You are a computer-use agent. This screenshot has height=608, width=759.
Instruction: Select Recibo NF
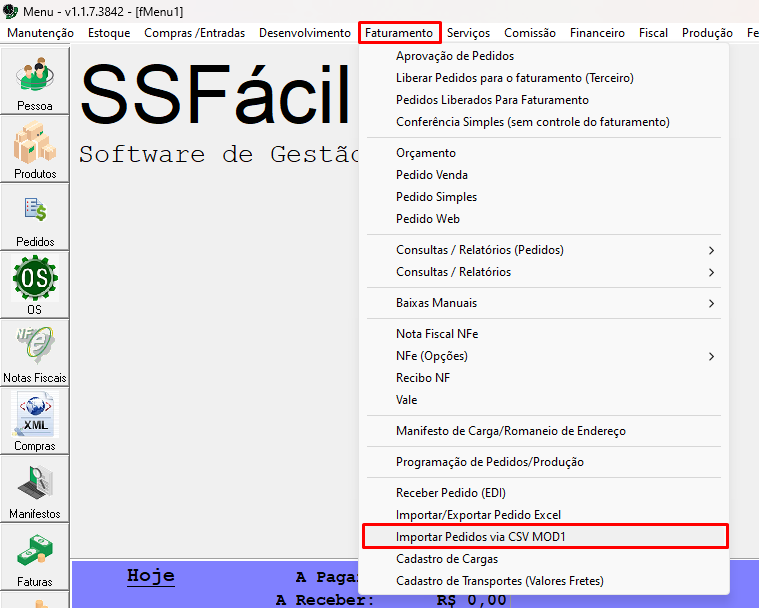pos(544,378)
